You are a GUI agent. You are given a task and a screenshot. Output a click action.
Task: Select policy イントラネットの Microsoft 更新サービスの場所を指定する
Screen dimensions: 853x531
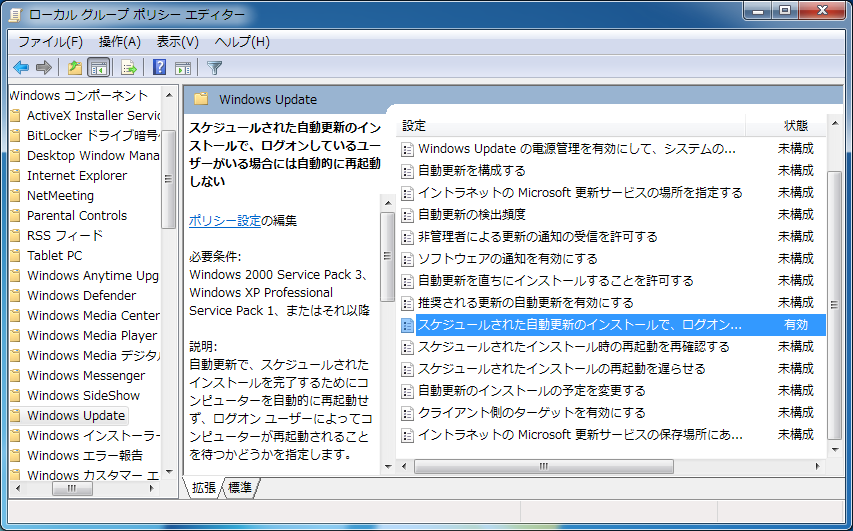tap(580, 193)
